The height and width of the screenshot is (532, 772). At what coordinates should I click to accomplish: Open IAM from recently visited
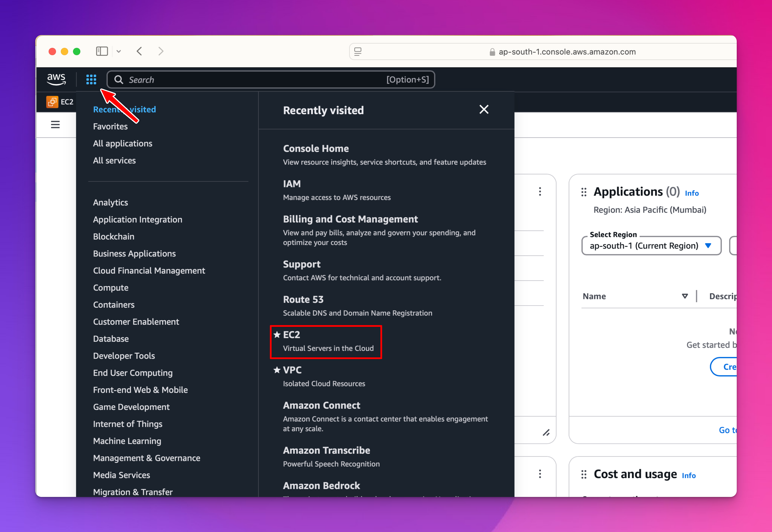tap(292, 184)
